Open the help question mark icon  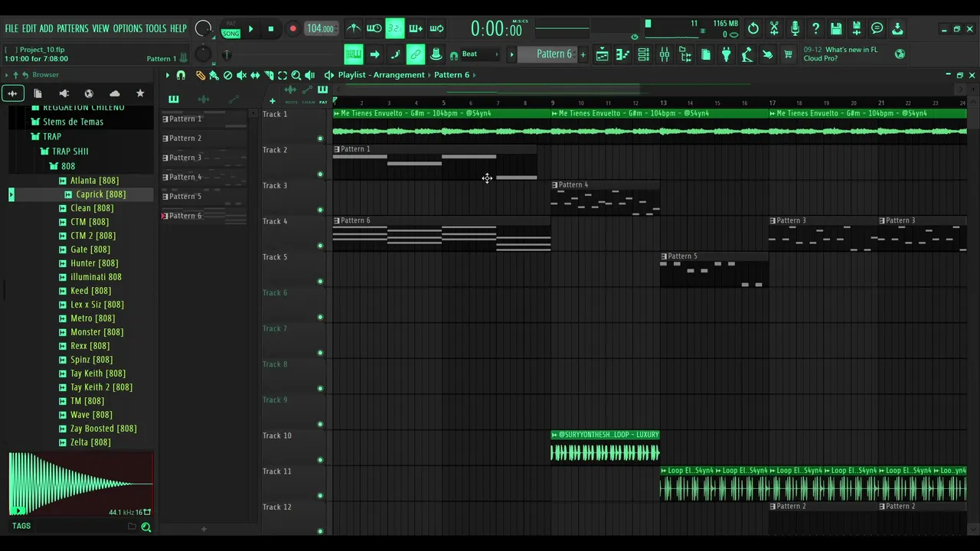point(815,29)
